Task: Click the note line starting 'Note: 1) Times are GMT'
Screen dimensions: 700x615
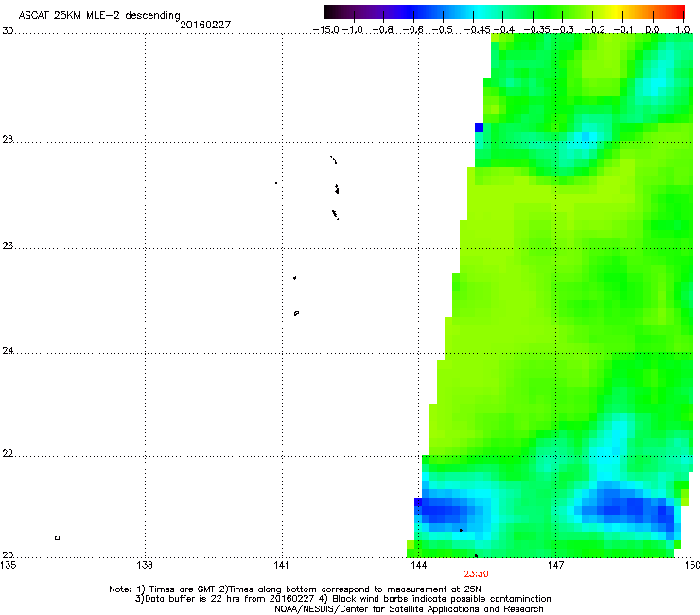Action: [x=295, y=589]
